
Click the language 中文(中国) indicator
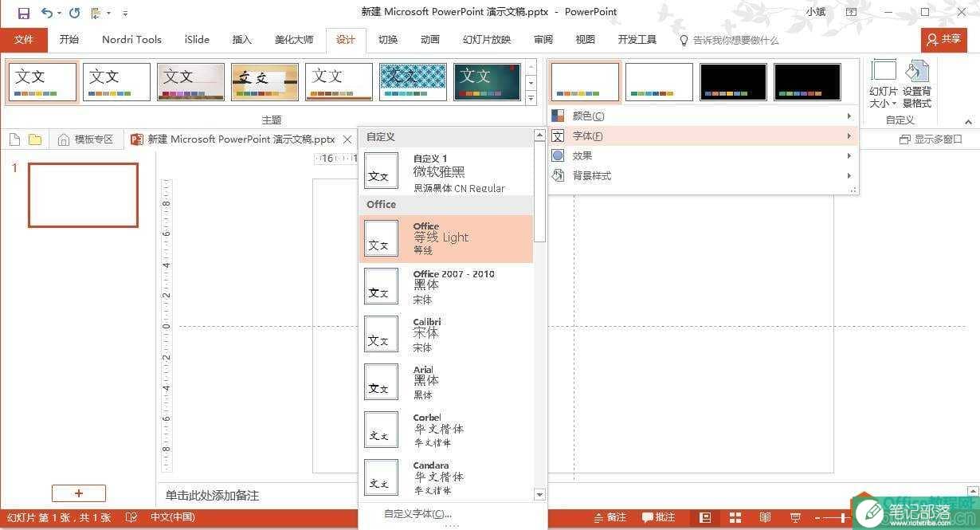[173, 517]
